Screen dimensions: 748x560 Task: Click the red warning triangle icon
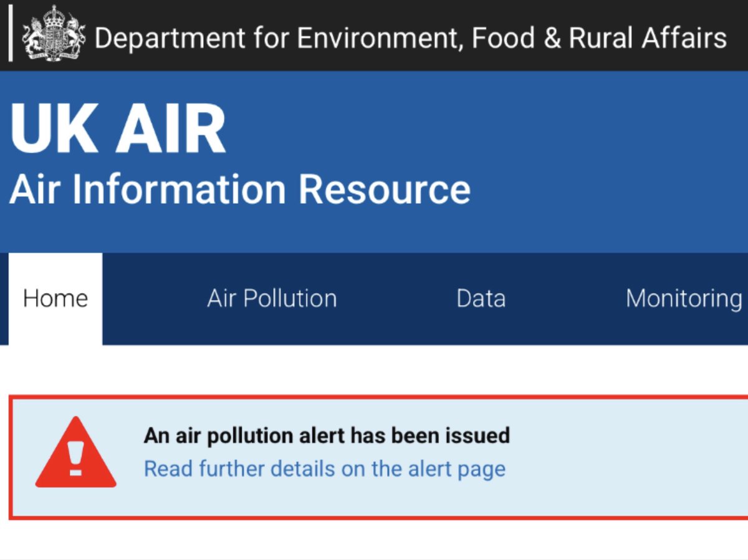[75, 453]
